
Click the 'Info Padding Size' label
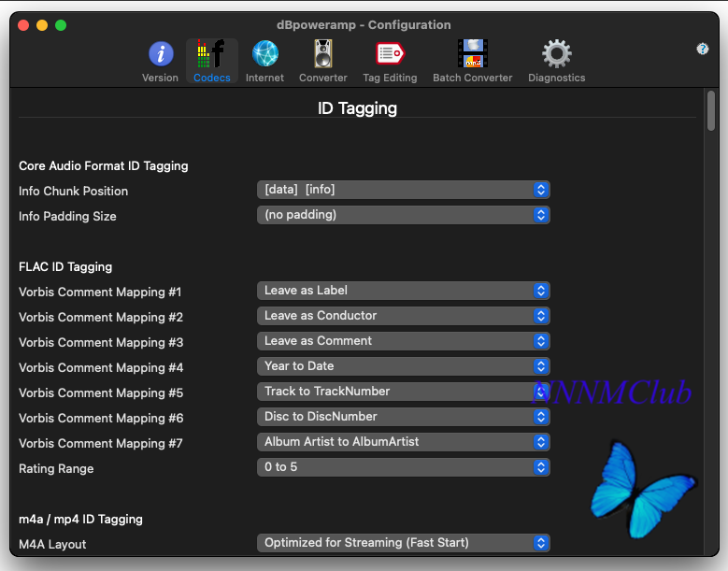click(x=67, y=216)
